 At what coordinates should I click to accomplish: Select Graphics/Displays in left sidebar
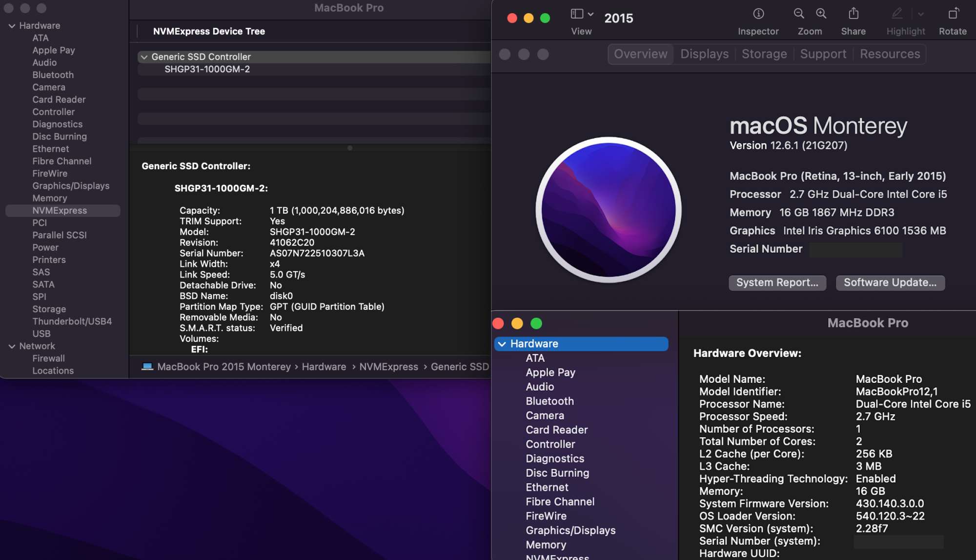click(71, 186)
